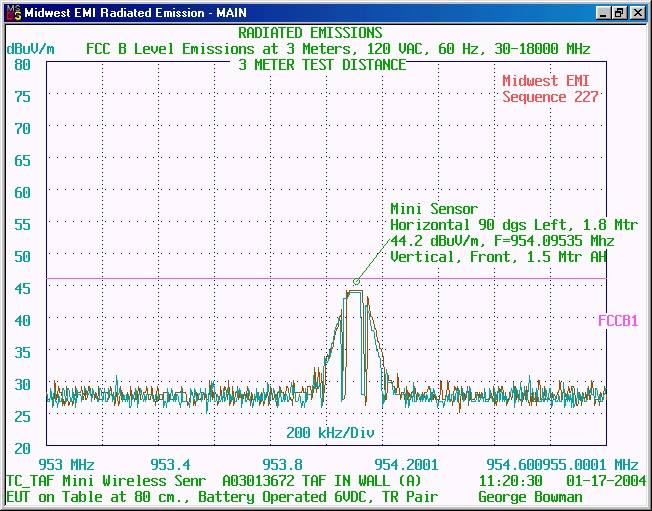Select the 953 MHz start frequency label
The image size is (652, 511).
tap(65, 465)
